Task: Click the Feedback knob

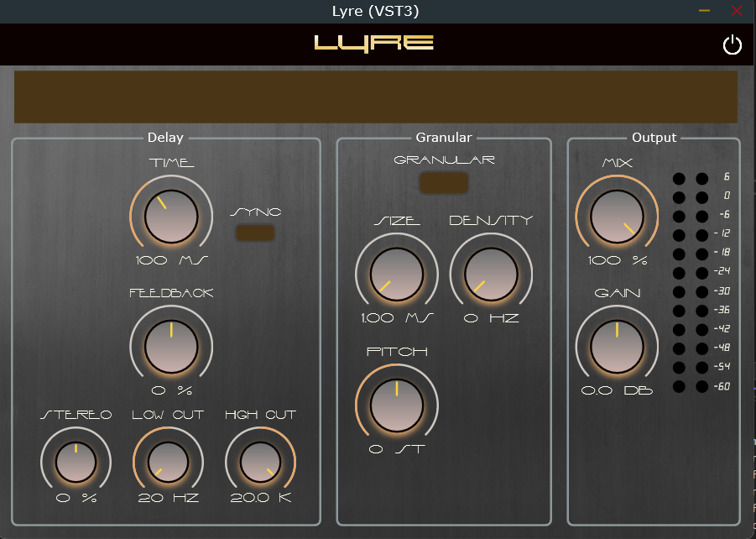Action: (x=171, y=346)
